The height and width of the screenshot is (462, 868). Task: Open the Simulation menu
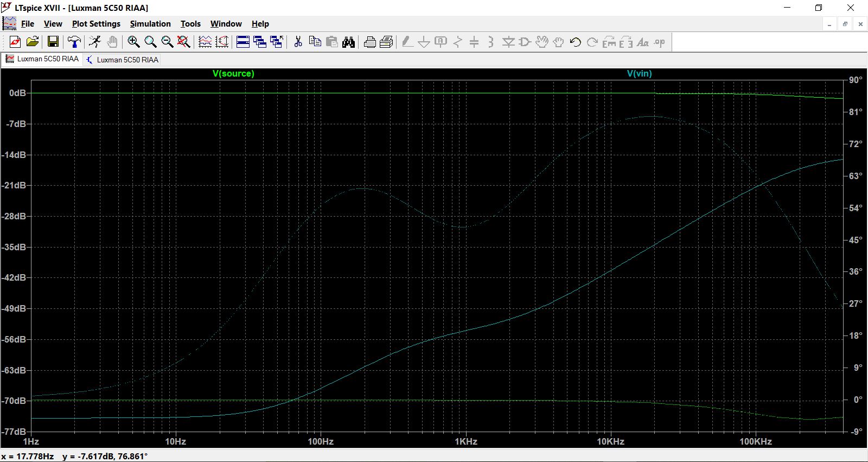(x=150, y=24)
